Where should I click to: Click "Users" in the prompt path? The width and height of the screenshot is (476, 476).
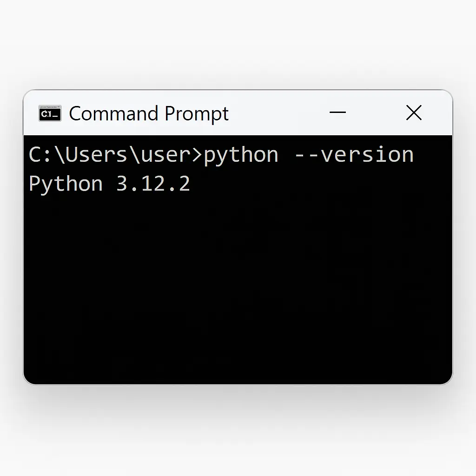click(x=96, y=155)
